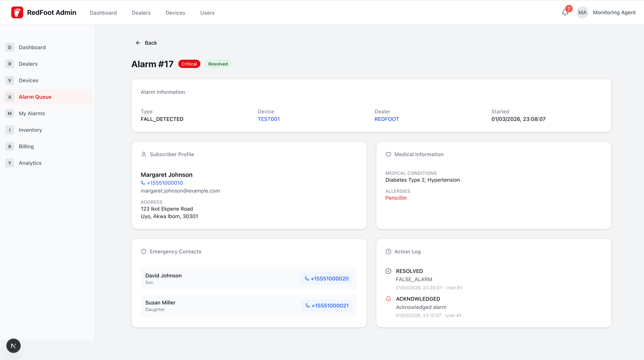Screen dimensions: 644x360
Task: Select Analytics in the sidebar
Action: [47, 163]
